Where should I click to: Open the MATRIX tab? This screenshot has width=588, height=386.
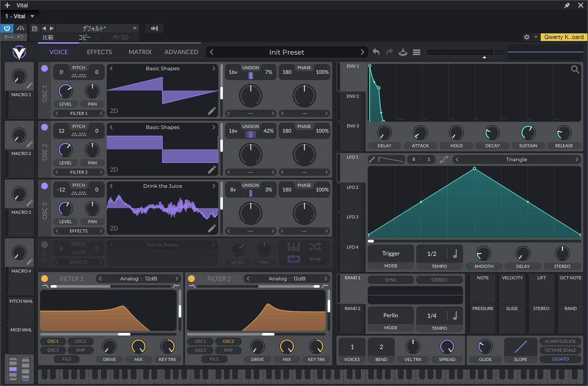click(x=140, y=52)
